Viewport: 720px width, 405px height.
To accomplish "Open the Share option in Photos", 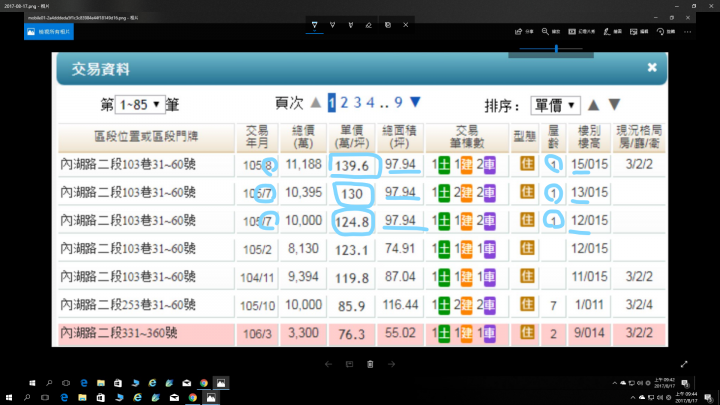I will click(x=524, y=32).
